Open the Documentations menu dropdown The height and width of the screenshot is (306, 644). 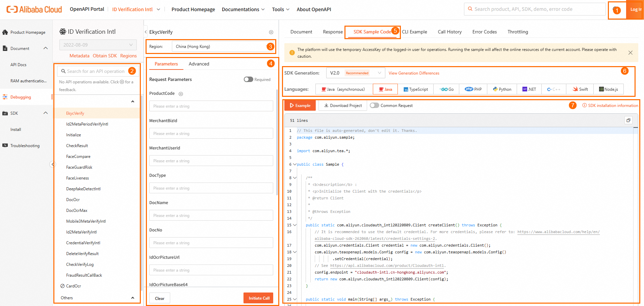click(243, 9)
